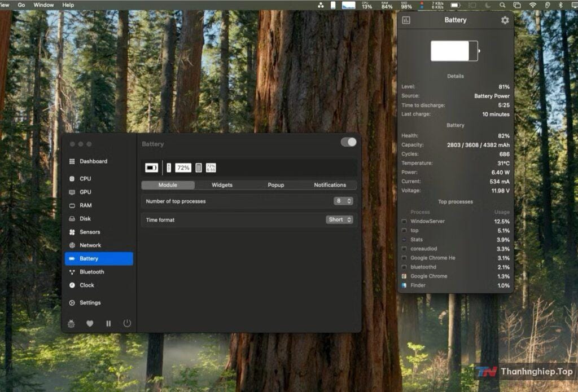Select the Disk module in sidebar
The height and width of the screenshot is (392, 578).
click(99, 218)
